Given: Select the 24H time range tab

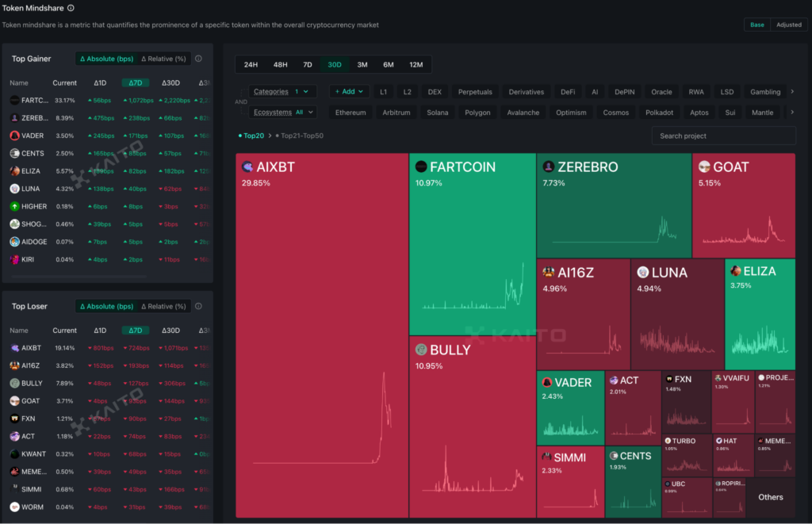Looking at the screenshot, I should (251, 65).
